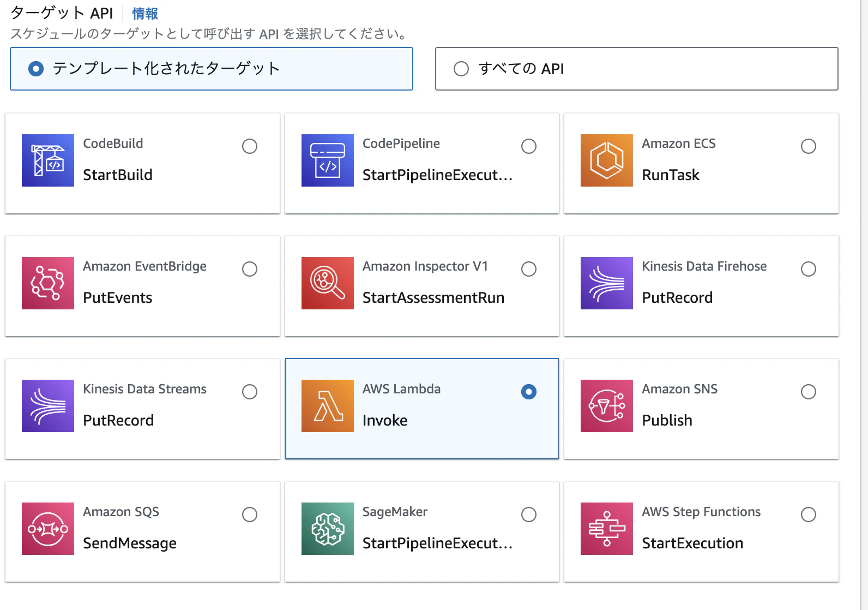Choose the AWS Lambda Invoke radio button
This screenshot has width=868, height=610.
(x=529, y=392)
